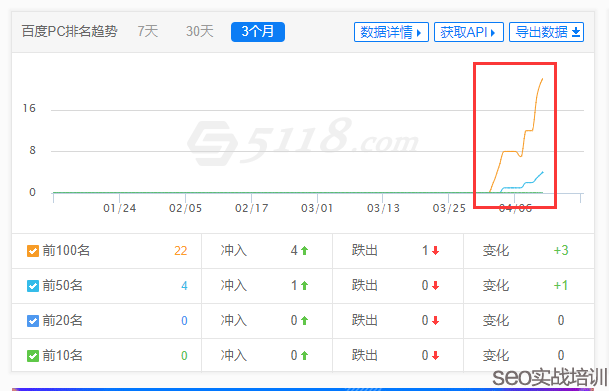Click the download arrow on 导出数据
The width and height of the screenshot is (609, 391).
(x=576, y=32)
